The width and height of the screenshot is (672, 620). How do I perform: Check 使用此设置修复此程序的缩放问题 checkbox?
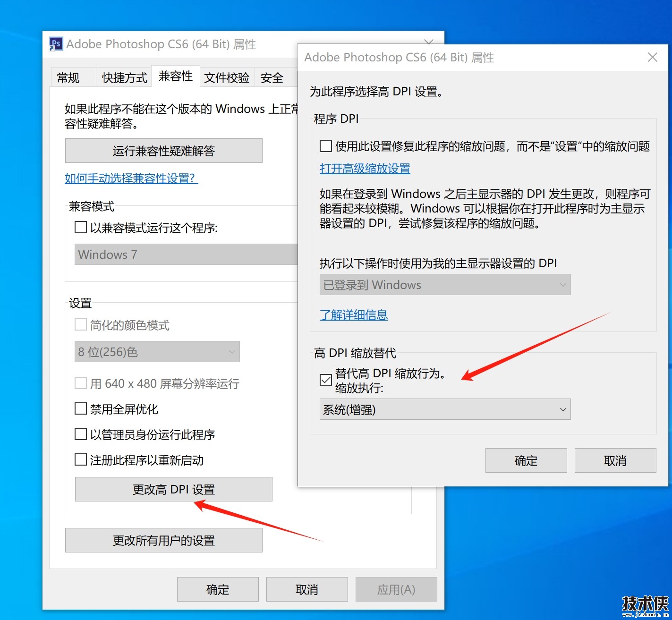(326, 146)
